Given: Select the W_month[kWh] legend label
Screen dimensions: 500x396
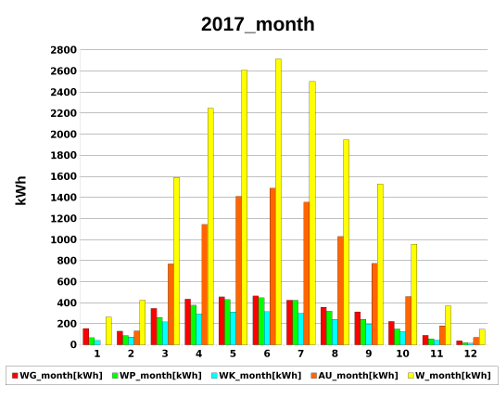Looking at the screenshot, I should click(x=453, y=376).
